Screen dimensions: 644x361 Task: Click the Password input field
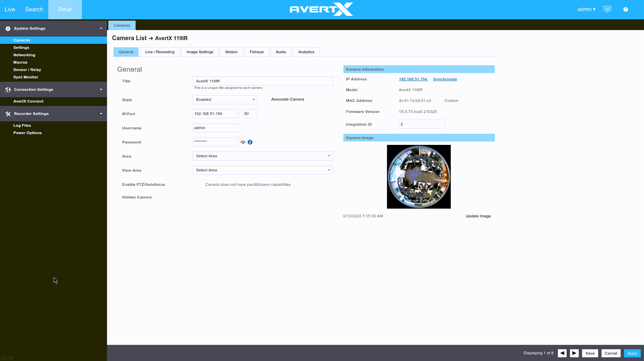click(x=215, y=142)
